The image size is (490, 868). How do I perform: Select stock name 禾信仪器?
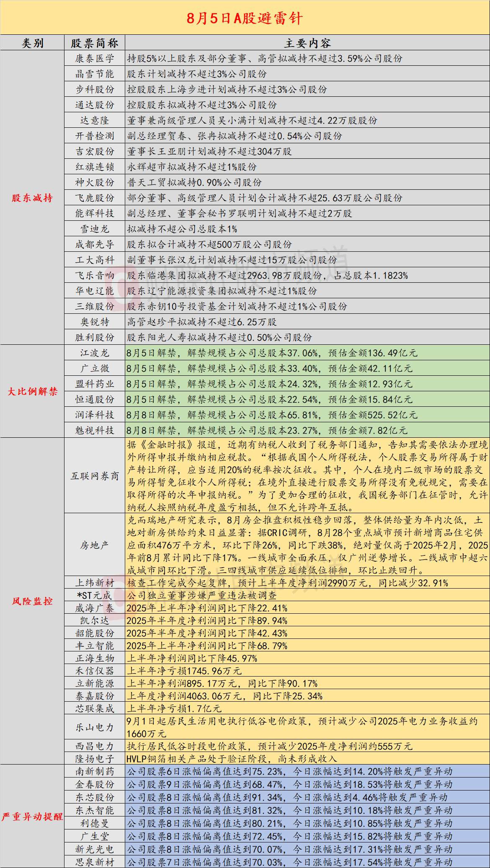tap(95, 671)
